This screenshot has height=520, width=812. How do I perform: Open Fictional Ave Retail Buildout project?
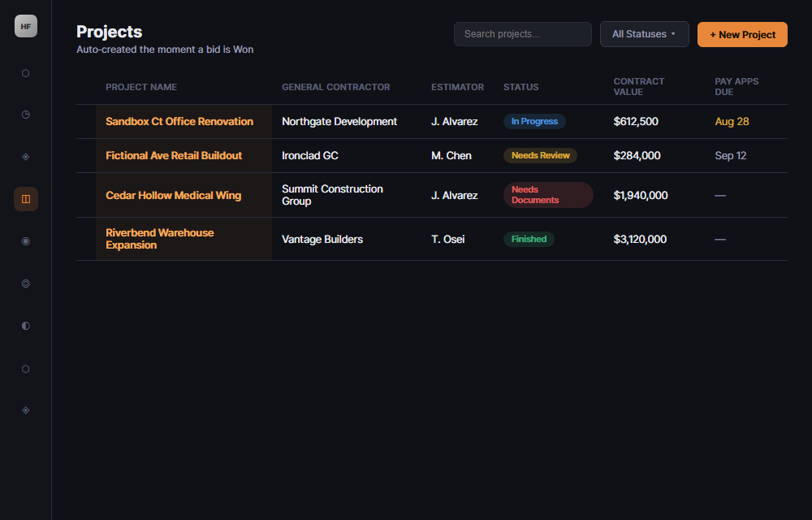[174, 155]
